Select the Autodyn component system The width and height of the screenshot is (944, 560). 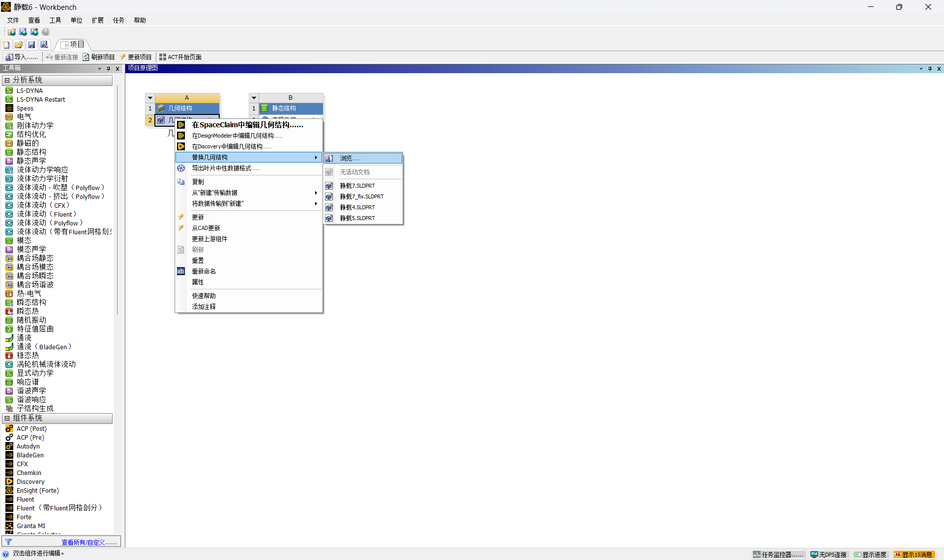[x=28, y=446]
